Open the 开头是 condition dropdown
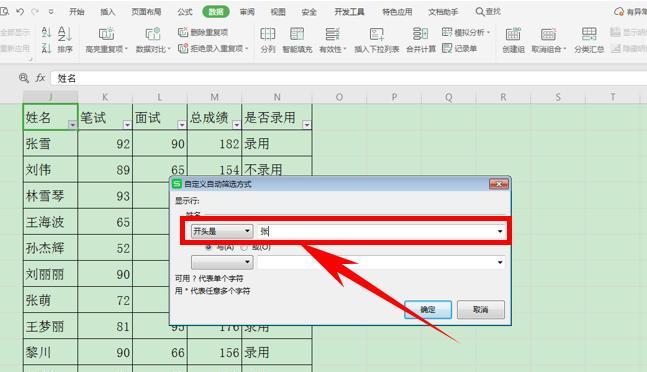Viewport: 647px width, 372px height. tap(222, 231)
